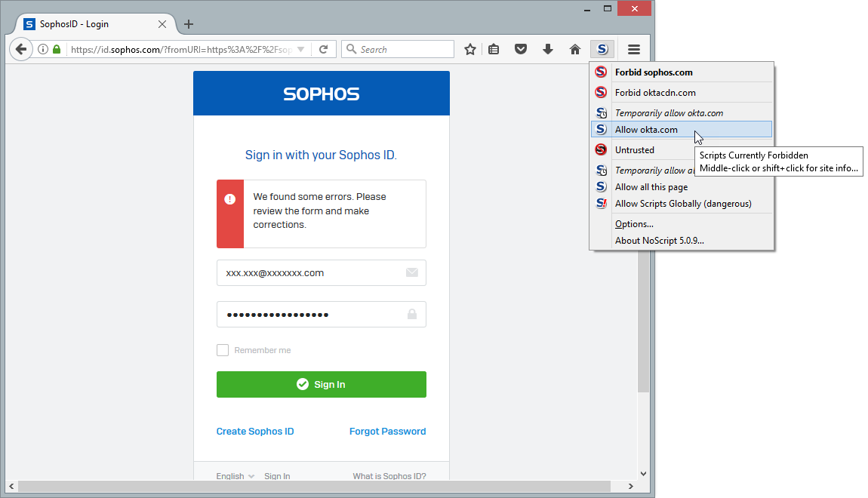Screen dimensions: 868x498
Task: Tick the Remember me checkbox
Action: (x=223, y=350)
